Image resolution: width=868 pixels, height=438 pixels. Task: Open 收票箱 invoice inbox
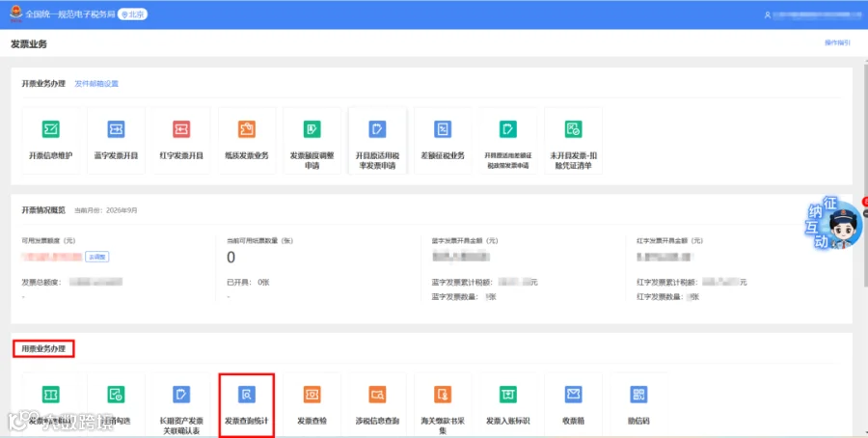[574, 405]
